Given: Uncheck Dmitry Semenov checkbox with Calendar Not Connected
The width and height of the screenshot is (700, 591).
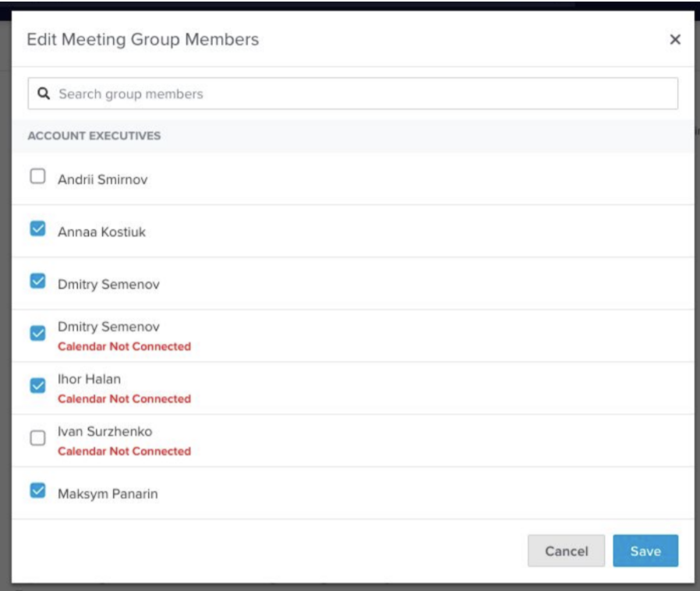Looking at the screenshot, I should point(37,334).
